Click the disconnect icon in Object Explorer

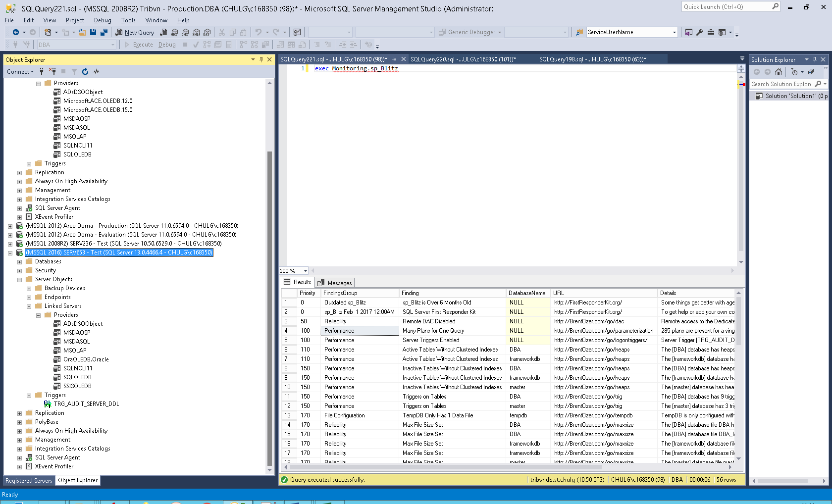tap(52, 72)
